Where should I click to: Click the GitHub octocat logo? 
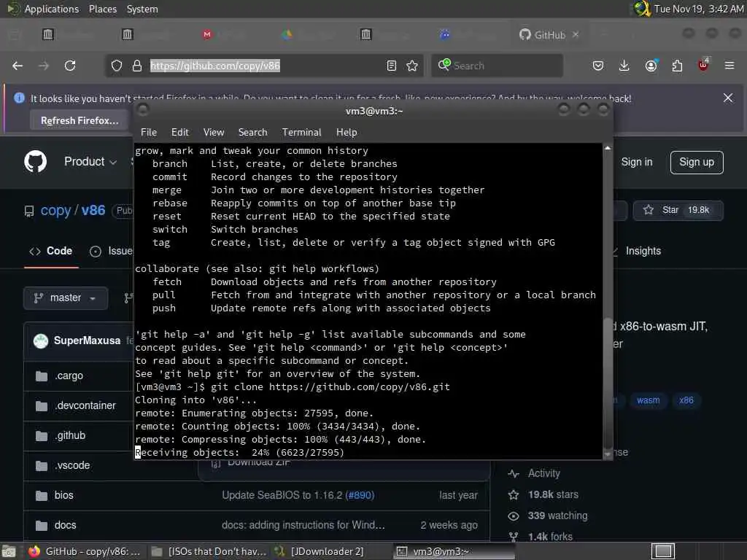coord(35,162)
